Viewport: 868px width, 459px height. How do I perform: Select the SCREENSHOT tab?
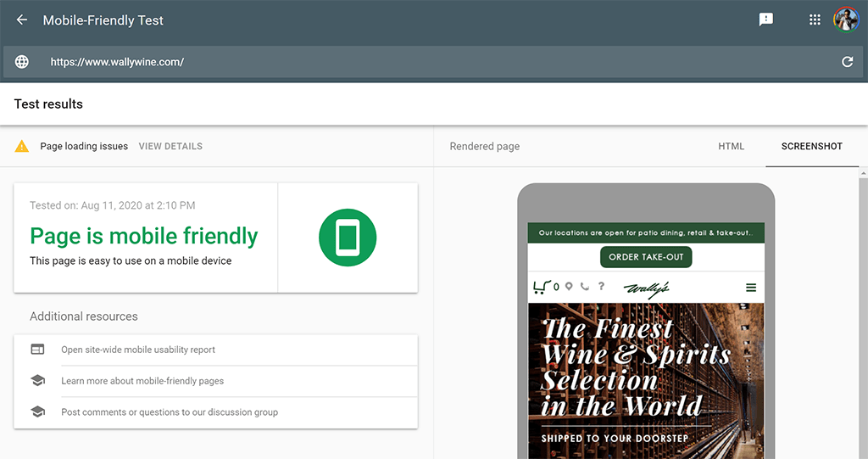point(811,146)
